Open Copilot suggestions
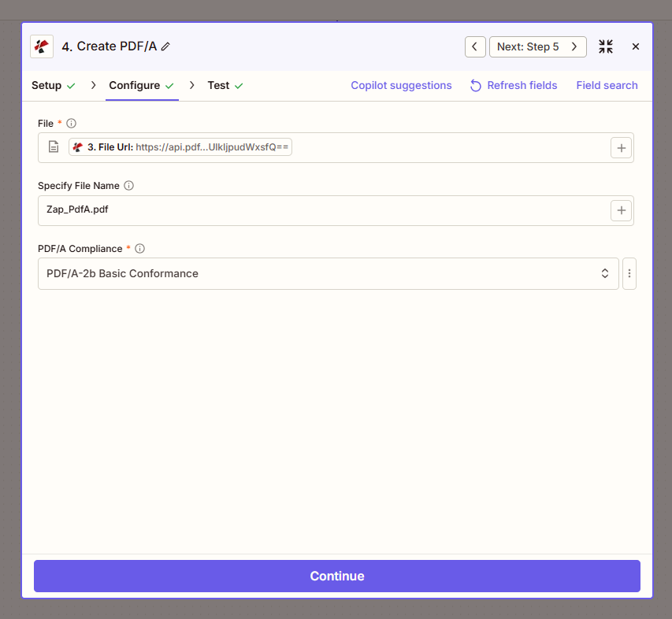Screen dimensions: 672x619 (401, 85)
